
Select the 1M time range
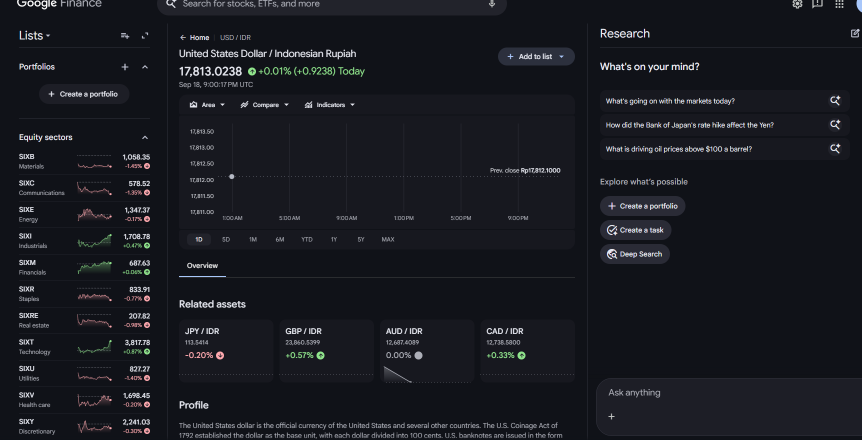(253, 239)
